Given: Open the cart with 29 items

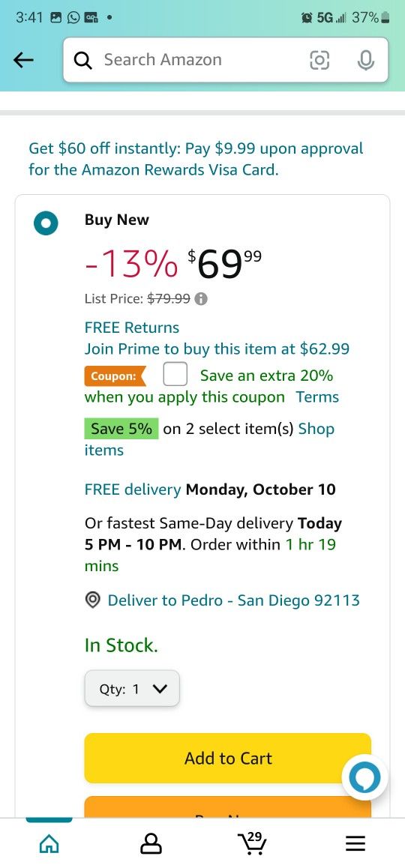Looking at the screenshot, I should pos(253,843).
